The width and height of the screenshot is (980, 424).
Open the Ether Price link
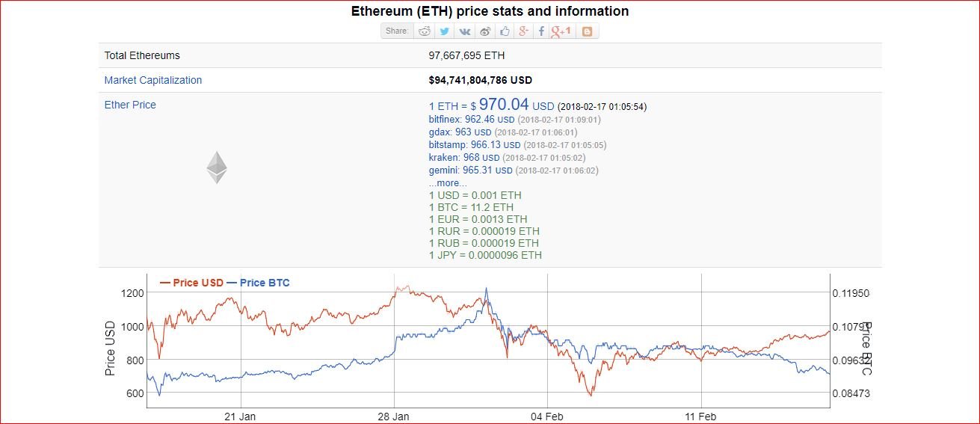click(x=130, y=105)
